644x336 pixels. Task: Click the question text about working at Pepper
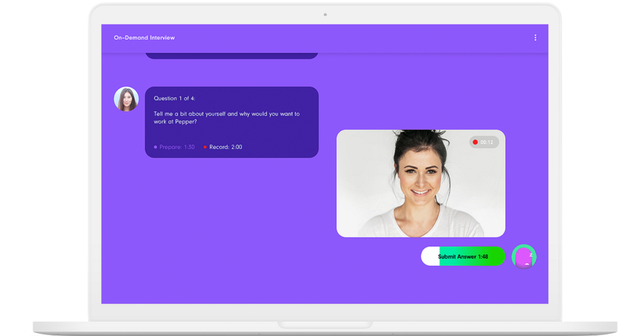pyautogui.click(x=226, y=118)
